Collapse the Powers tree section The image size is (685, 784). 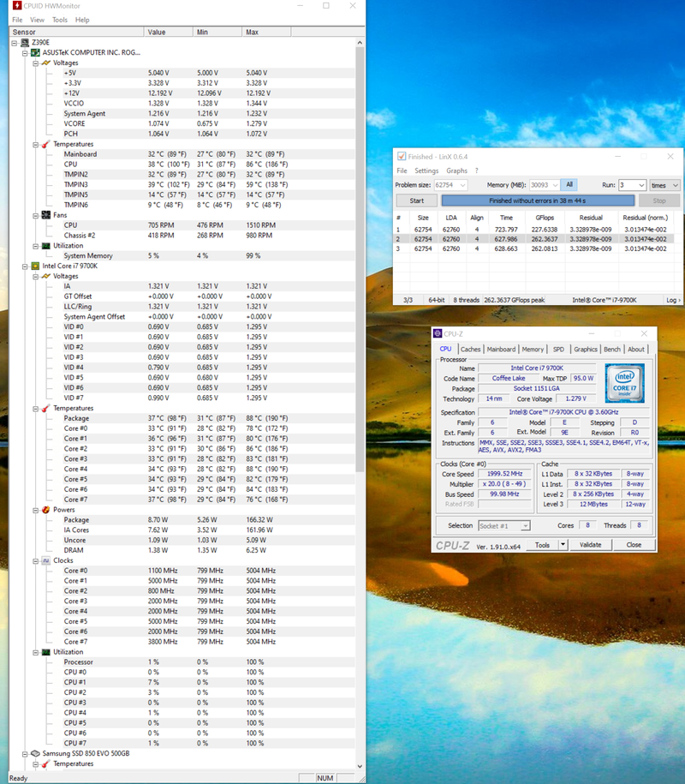pos(35,510)
